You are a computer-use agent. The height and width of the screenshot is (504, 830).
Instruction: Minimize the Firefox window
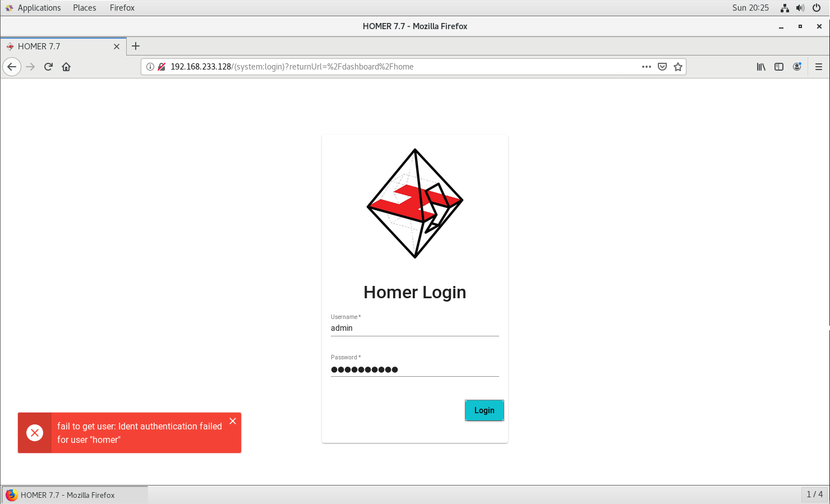781,26
